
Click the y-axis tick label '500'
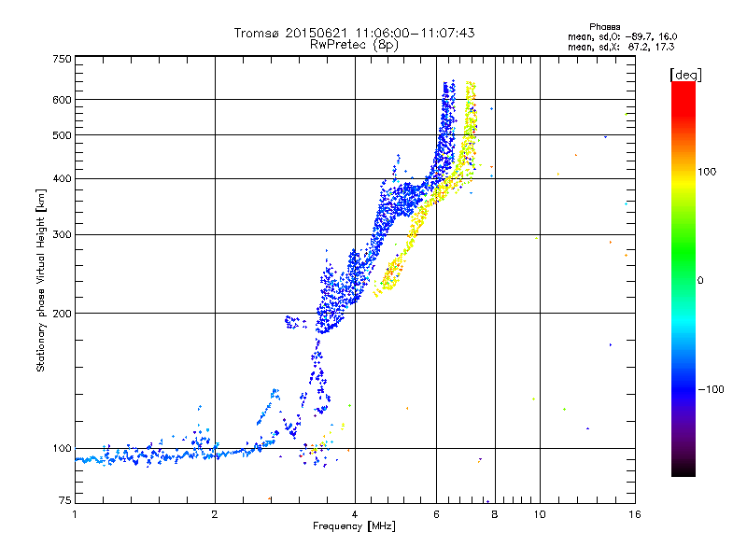click(62, 135)
